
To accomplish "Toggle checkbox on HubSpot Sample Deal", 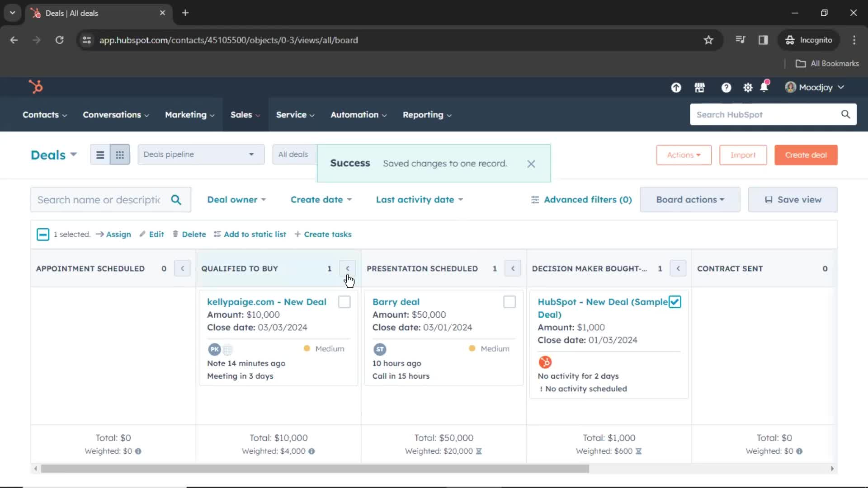I will (674, 301).
